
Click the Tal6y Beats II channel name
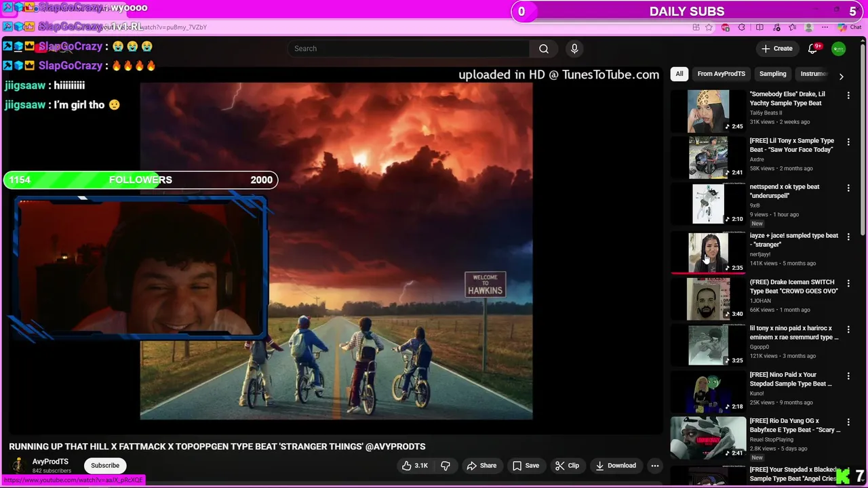click(x=766, y=113)
